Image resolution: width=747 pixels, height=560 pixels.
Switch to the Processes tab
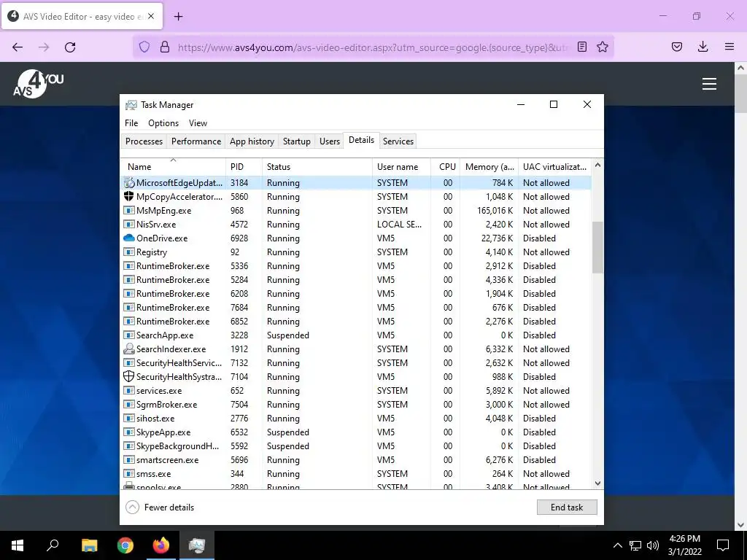coord(144,141)
